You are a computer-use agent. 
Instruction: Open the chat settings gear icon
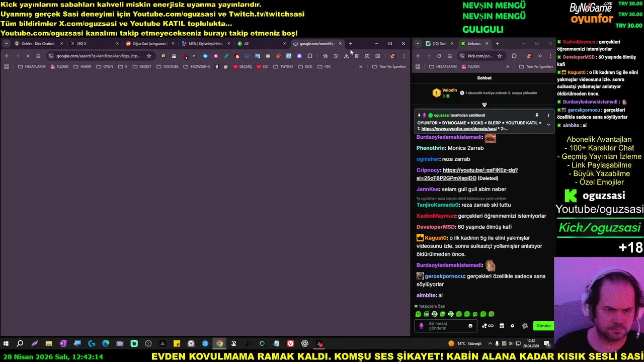pyautogui.click(x=512, y=326)
